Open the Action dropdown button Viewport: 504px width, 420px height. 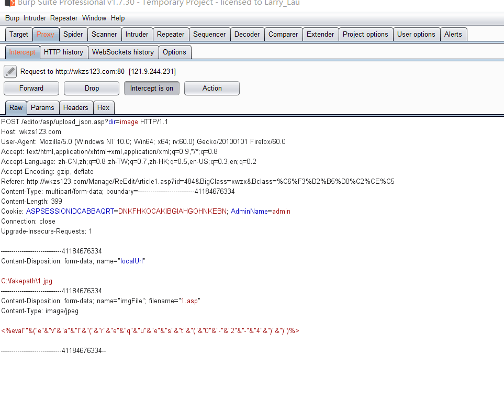click(x=212, y=88)
